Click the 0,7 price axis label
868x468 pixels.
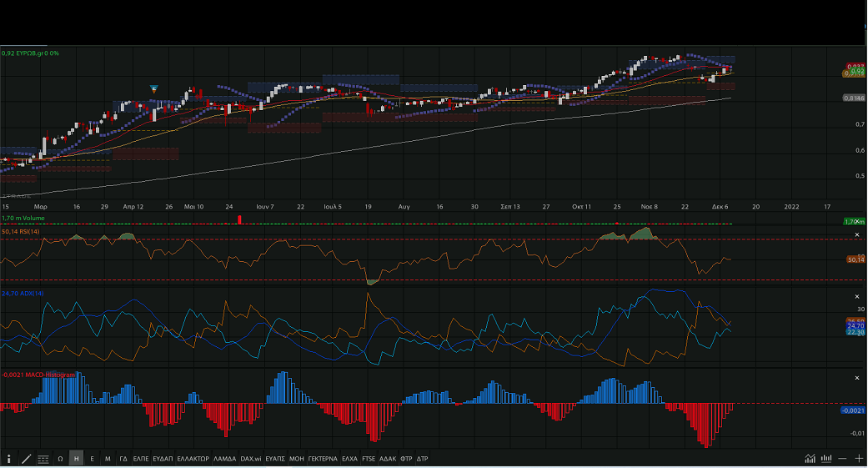click(x=860, y=124)
